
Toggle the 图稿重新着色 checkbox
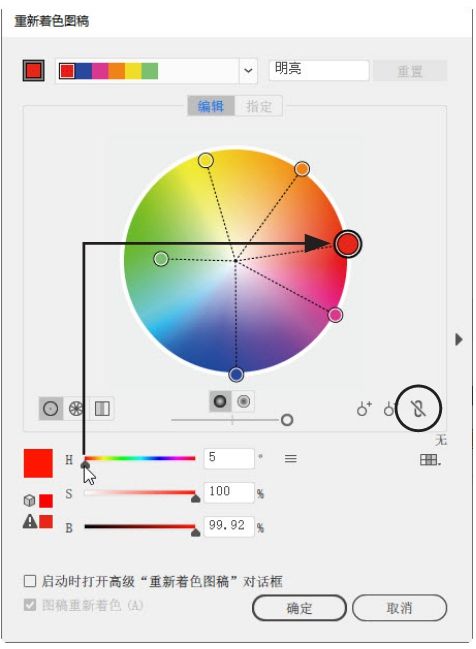tap(30, 605)
